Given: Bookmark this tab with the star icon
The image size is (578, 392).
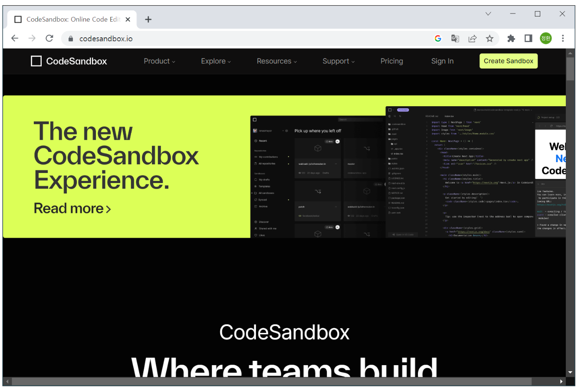Looking at the screenshot, I should 490,39.
